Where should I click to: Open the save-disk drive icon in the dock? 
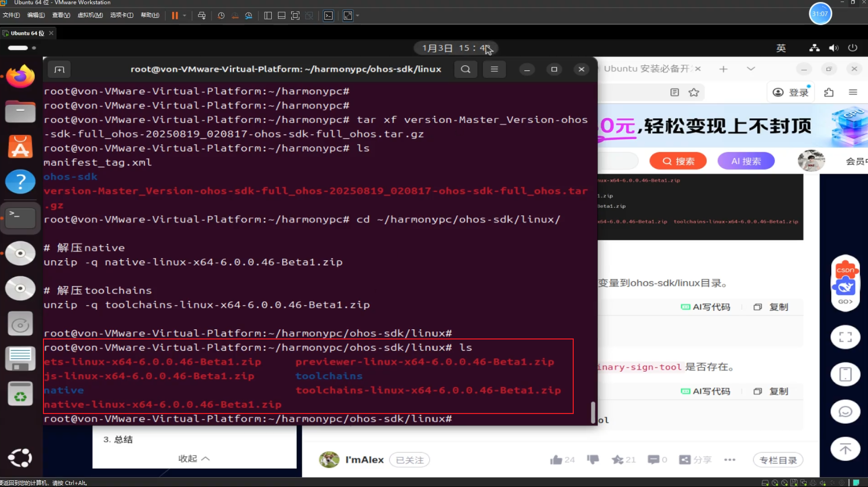pos(20,359)
